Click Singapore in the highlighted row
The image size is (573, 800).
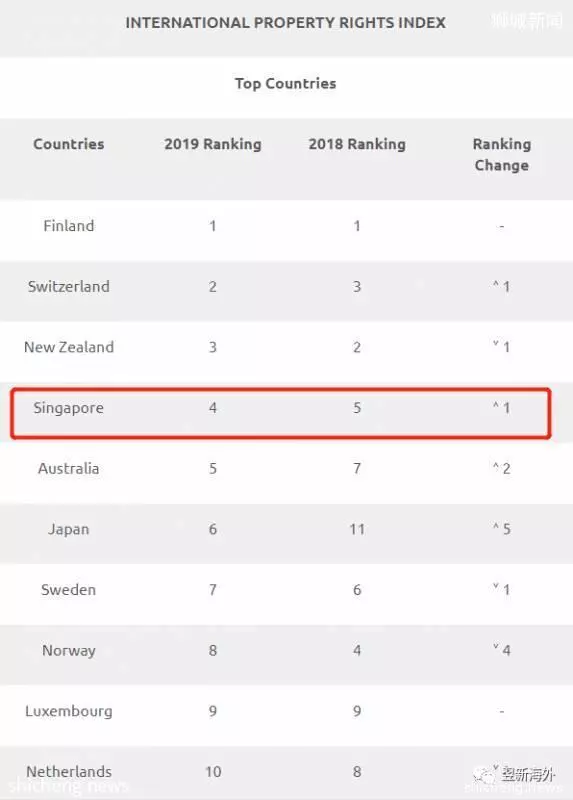click(x=69, y=408)
